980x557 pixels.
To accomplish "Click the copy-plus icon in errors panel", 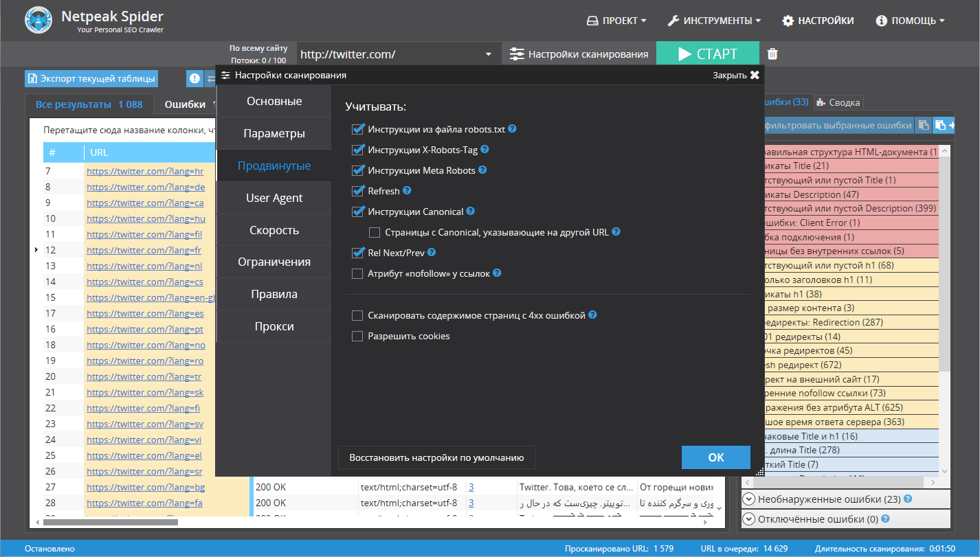I will 943,125.
